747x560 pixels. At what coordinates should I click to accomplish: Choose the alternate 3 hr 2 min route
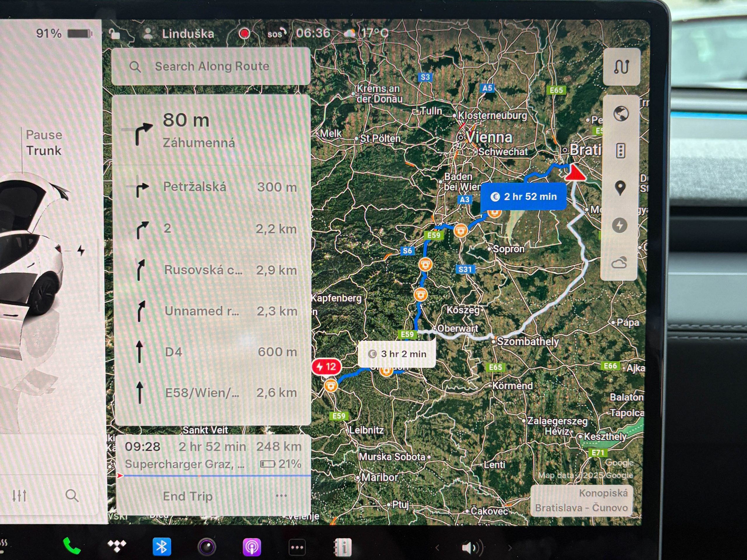click(397, 354)
